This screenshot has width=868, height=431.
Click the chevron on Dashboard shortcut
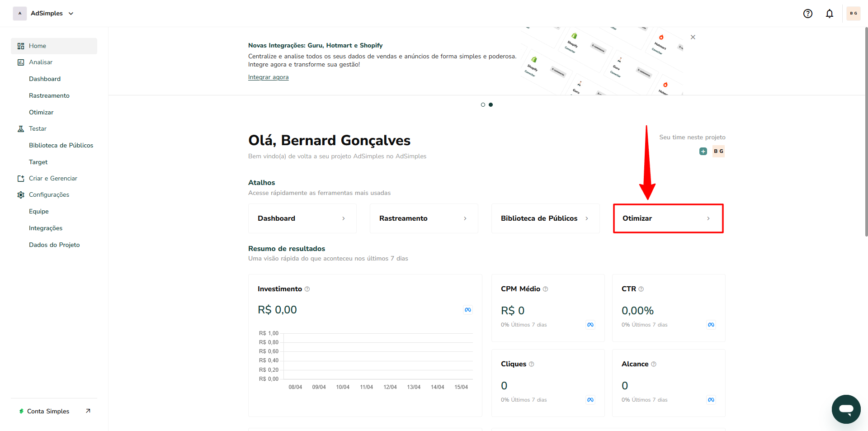pyautogui.click(x=344, y=218)
